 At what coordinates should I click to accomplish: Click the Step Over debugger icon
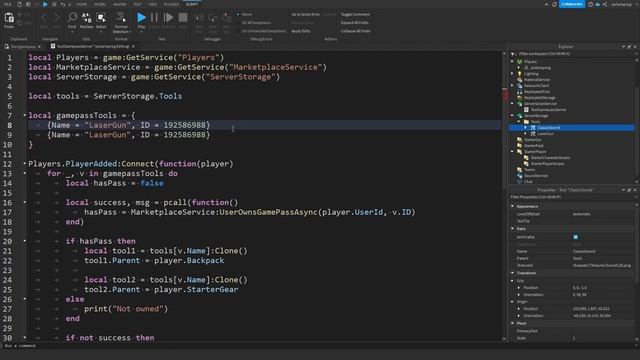pos(213,18)
